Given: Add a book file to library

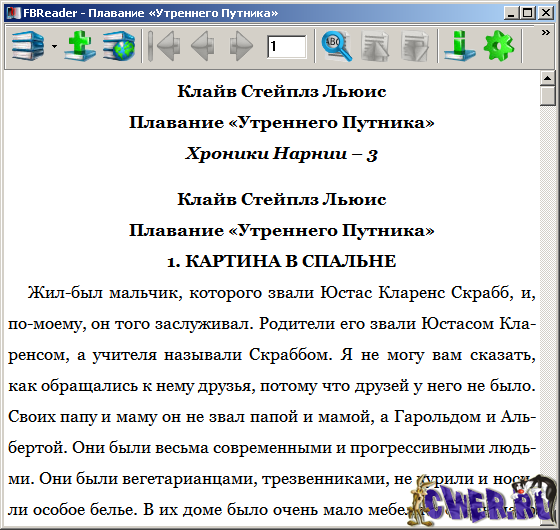Looking at the screenshot, I should (x=80, y=46).
